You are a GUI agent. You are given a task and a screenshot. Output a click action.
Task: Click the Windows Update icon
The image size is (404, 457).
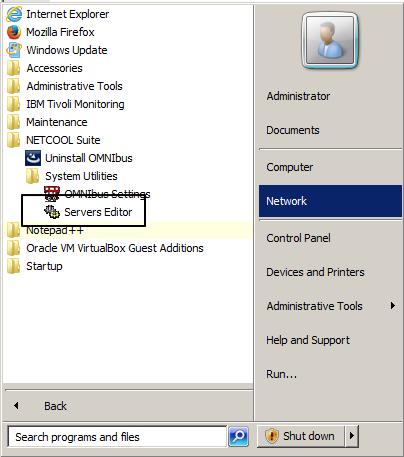[14, 50]
